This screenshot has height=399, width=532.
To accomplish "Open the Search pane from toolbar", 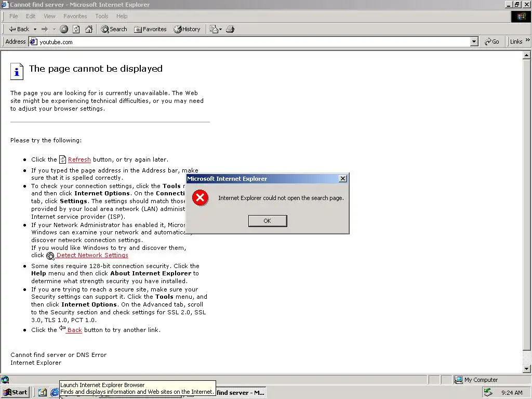I will (114, 29).
